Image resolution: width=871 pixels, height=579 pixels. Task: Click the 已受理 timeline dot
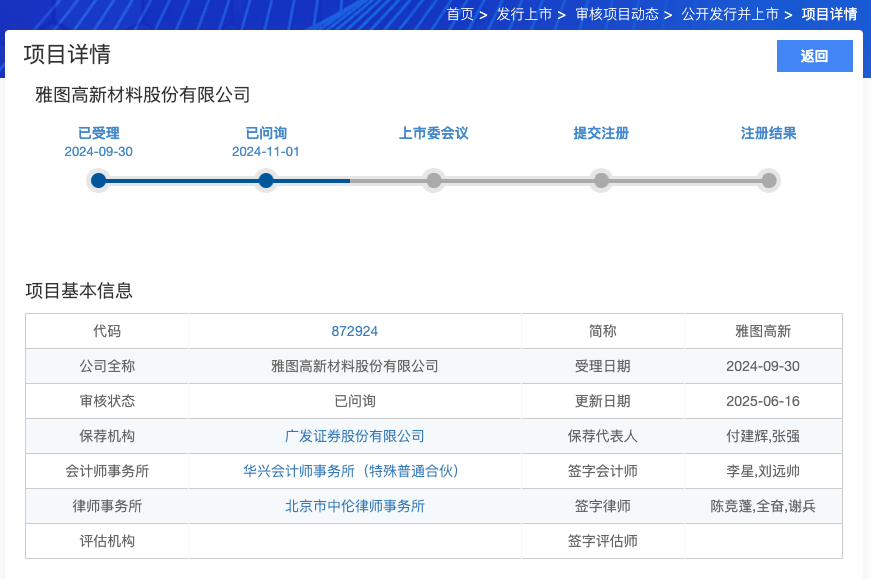[x=98, y=181]
